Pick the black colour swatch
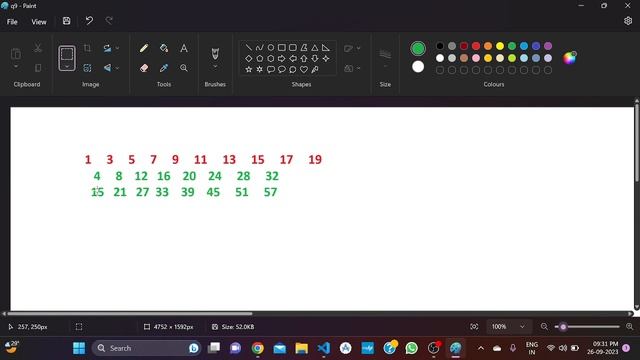640x360 pixels. (x=440, y=46)
